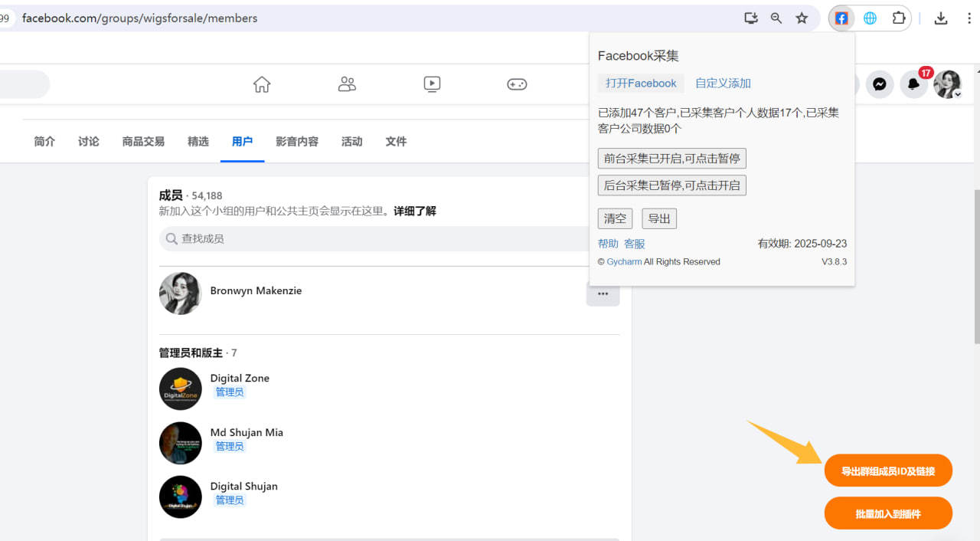Start background collection button

coord(672,185)
